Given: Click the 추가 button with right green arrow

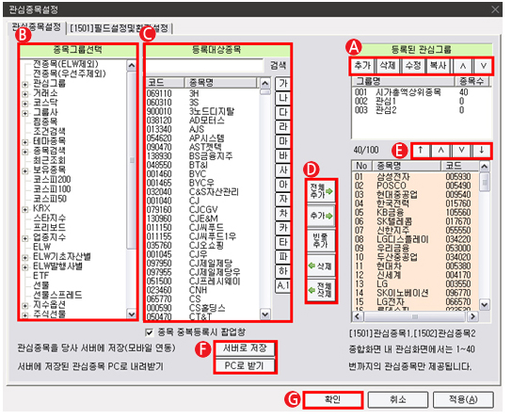Looking at the screenshot, I should [x=321, y=216].
